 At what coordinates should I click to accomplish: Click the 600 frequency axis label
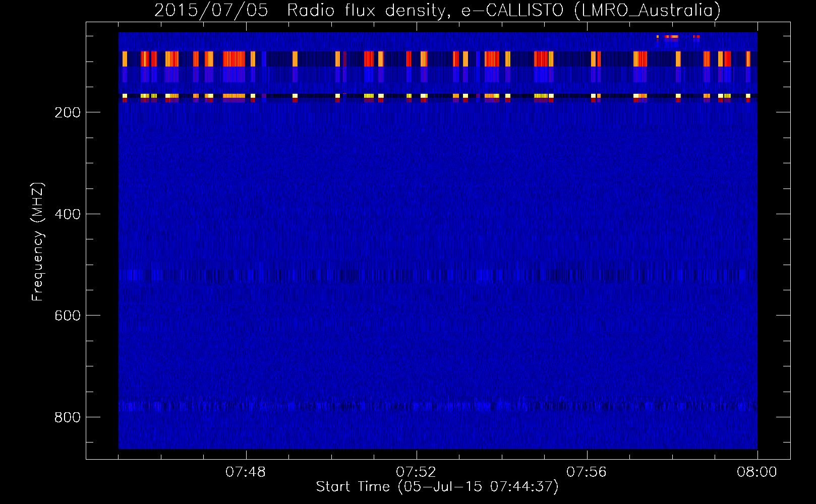pyautogui.click(x=68, y=316)
